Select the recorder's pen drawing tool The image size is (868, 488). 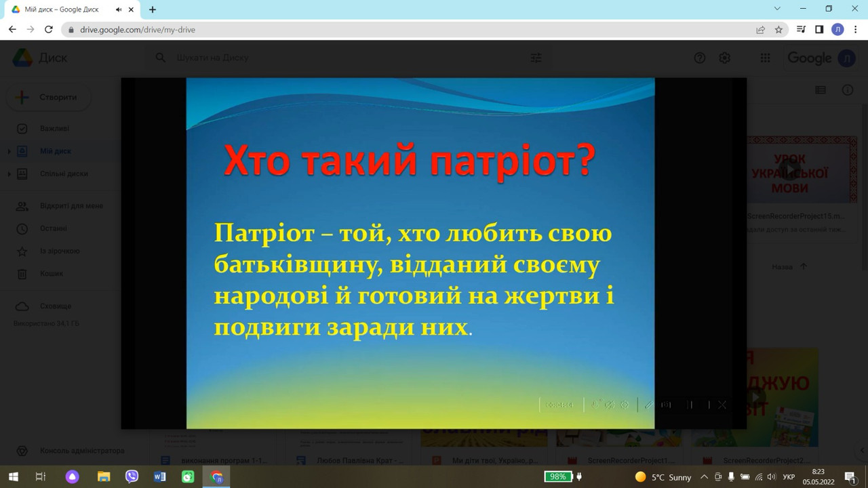pyautogui.click(x=649, y=405)
